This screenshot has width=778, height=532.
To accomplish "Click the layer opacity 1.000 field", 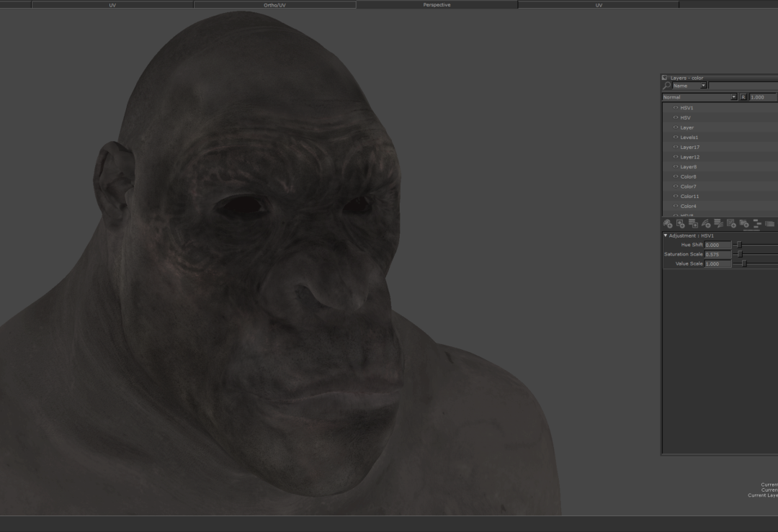I will click(763, 97).
